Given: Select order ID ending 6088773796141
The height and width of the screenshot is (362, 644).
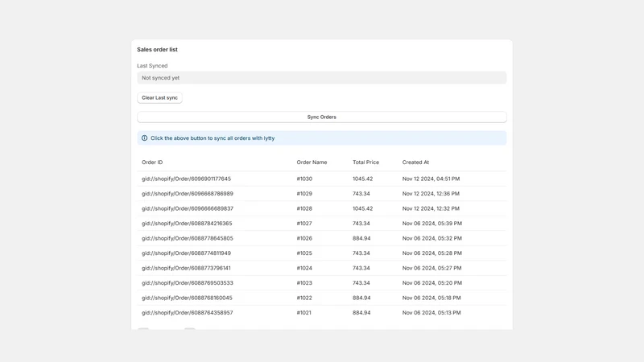Looking at the screenshot, I should (x=186, y=268).
